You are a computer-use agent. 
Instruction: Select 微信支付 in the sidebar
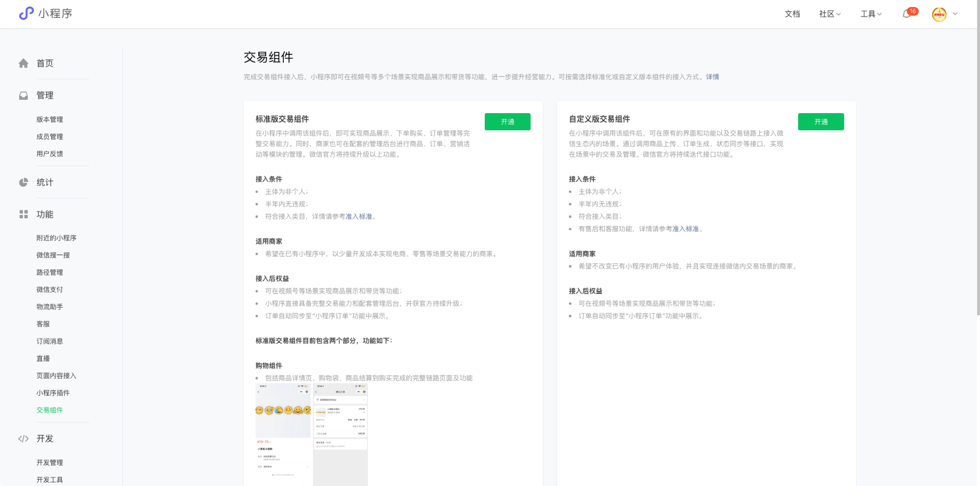pos(50,289)
